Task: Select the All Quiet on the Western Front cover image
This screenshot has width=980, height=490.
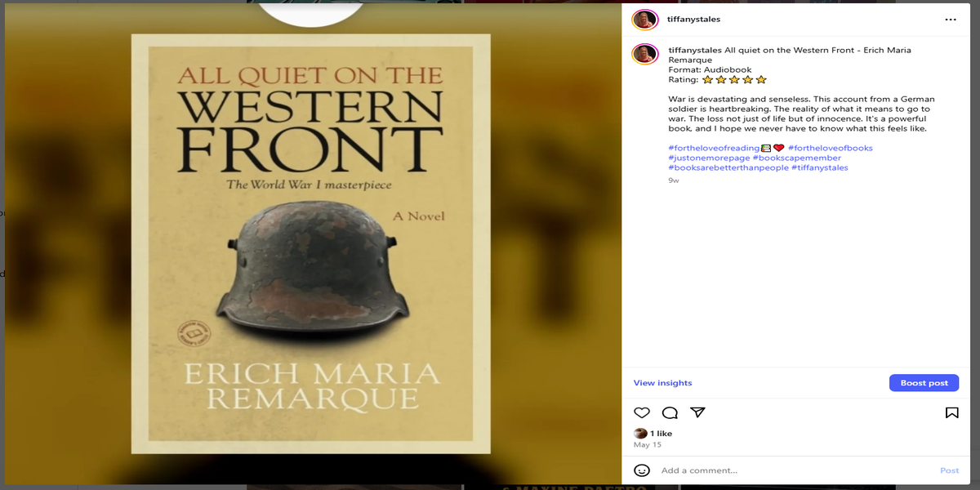Action: click(x=310, y=243)
